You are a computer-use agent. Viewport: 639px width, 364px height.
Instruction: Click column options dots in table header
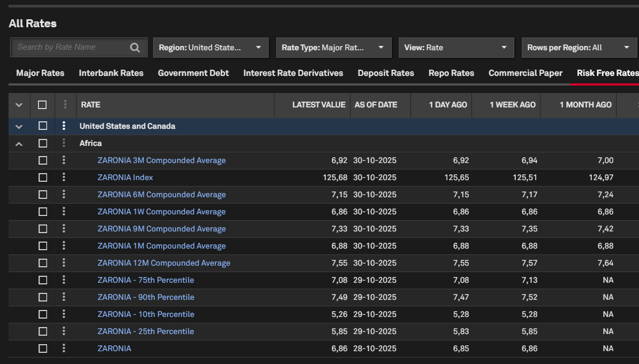click(x=65, y=105)
